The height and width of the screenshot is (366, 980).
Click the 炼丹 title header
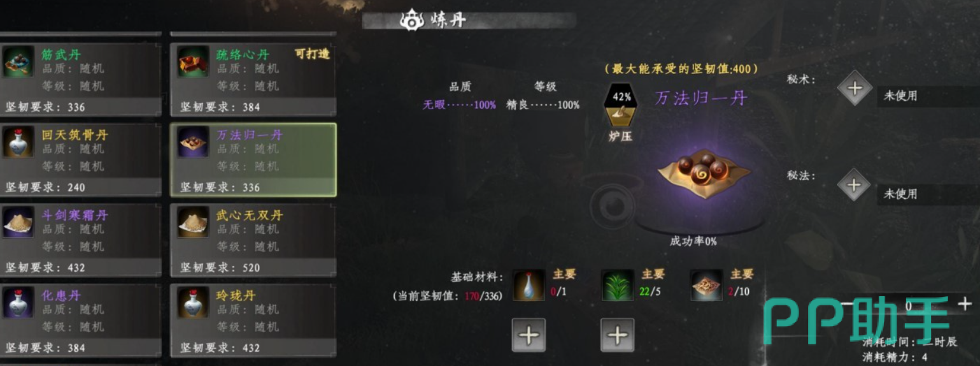pos(434,20)
